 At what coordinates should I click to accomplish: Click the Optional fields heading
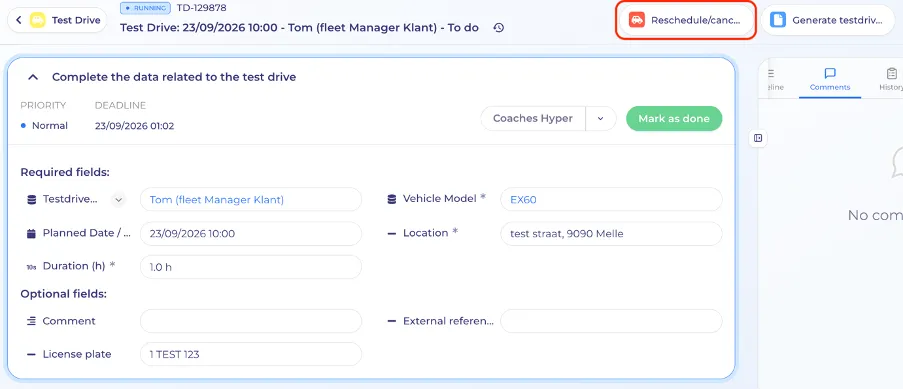click(63, 294)
